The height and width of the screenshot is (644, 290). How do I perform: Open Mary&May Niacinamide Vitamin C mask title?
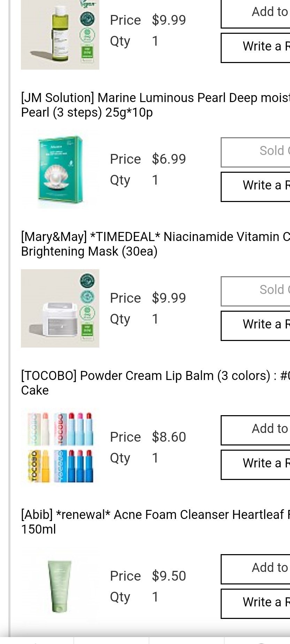point(155,244)
